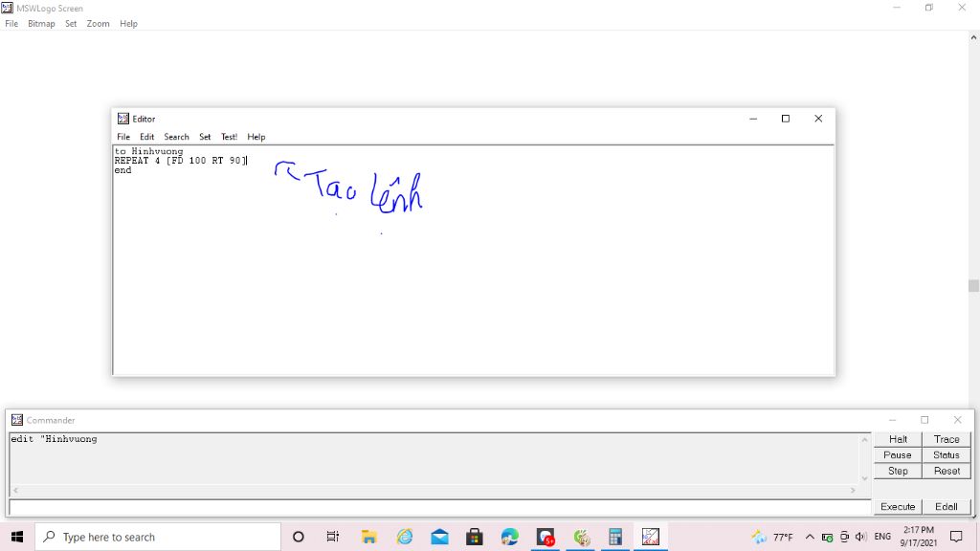Click the MSWLogo Screen title icon

[7, 8]
